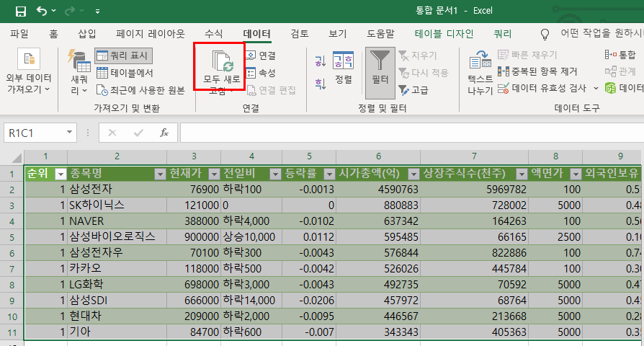The image size is (644, 346).
Task: Switch to the 보기 tab
Action: pos(337,34)
